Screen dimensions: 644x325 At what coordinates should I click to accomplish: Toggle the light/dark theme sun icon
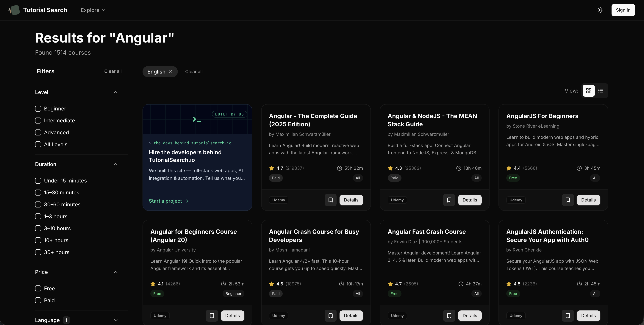click(x=600, y=10)
